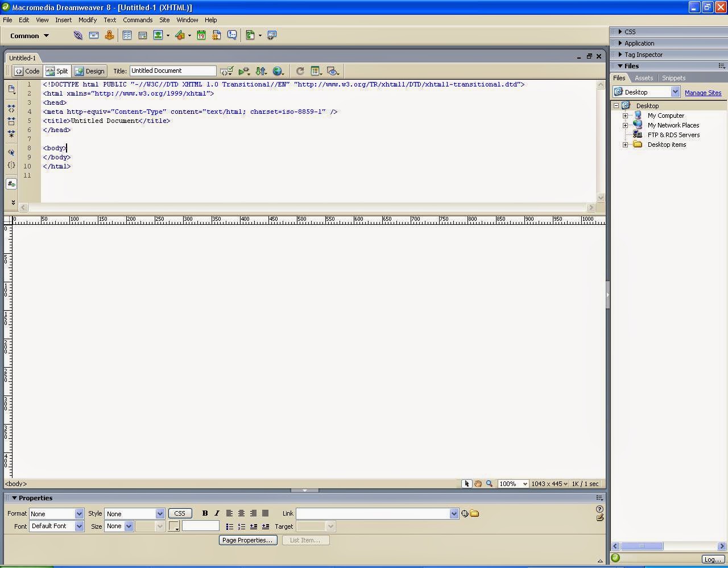Viewport: 728px width, 568px height.
Task: Insert a Comment with the speech bubble icon
Action: pos(232,35)
